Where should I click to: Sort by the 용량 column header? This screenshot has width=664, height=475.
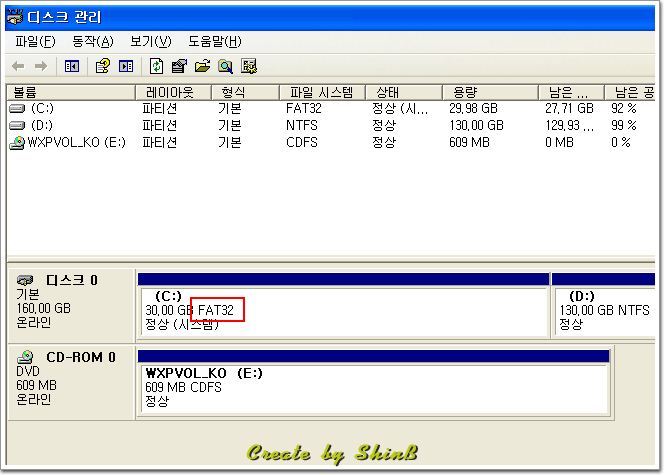(x=490, y=92)
